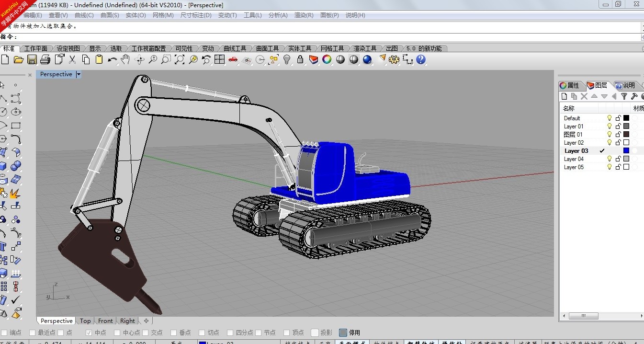Uncheck the 中点 osnap checkbox
Screen dimensions: 644x344
click(89, 333)
